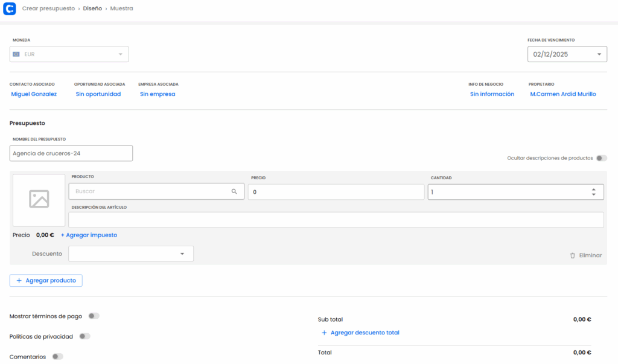The height and width of the screenshot is (364, 618).
Task: Turn on Políticas de privacidad toggle
Action: tap(84, 336)
